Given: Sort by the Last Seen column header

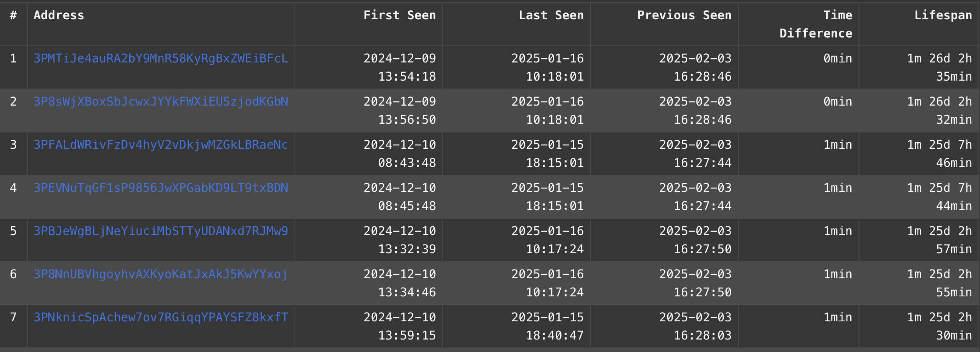Looking at the screenshot, I should 551,15.
